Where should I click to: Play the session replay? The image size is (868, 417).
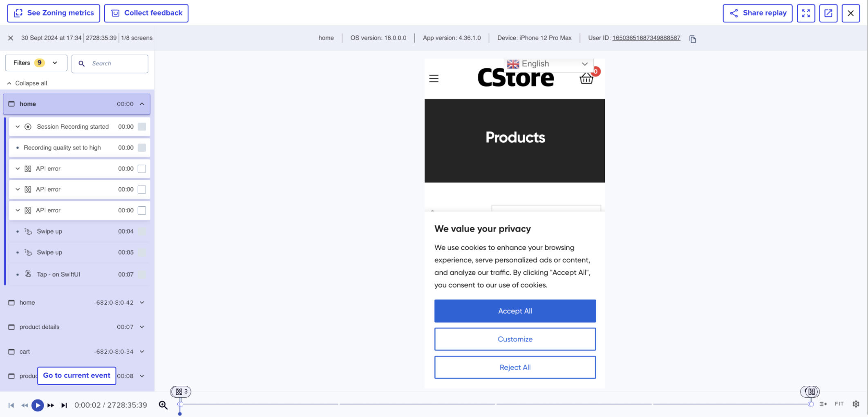[x=38, y=405]
